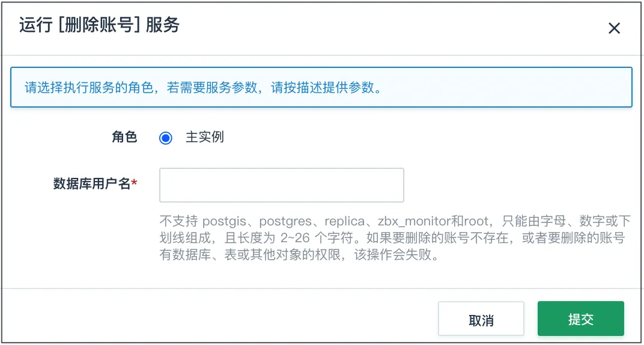Click the red required asterisk marker
The width and height of the screenshot is (644, 345).
click(x=135, y=183)
